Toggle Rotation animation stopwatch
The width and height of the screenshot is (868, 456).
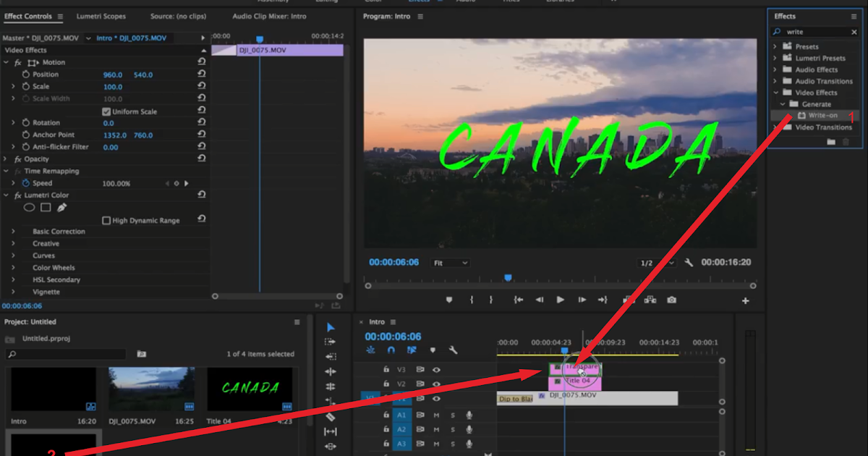(25, 123)
